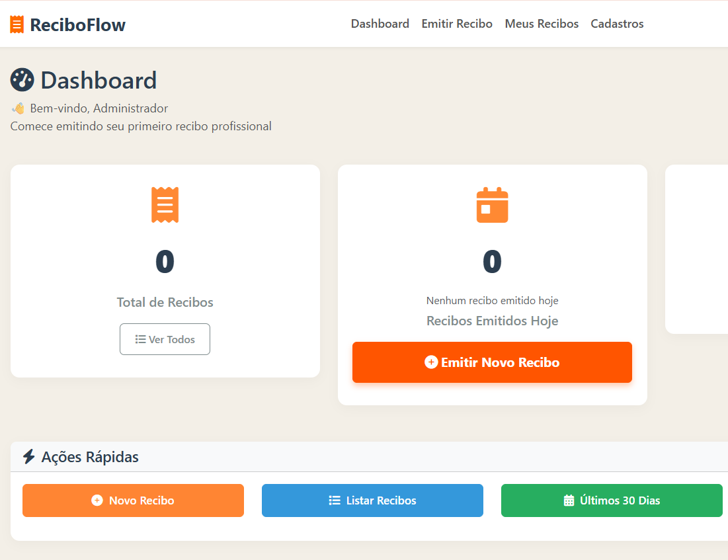Click the plus icon on the Novo Recibo button

(99, 500)
